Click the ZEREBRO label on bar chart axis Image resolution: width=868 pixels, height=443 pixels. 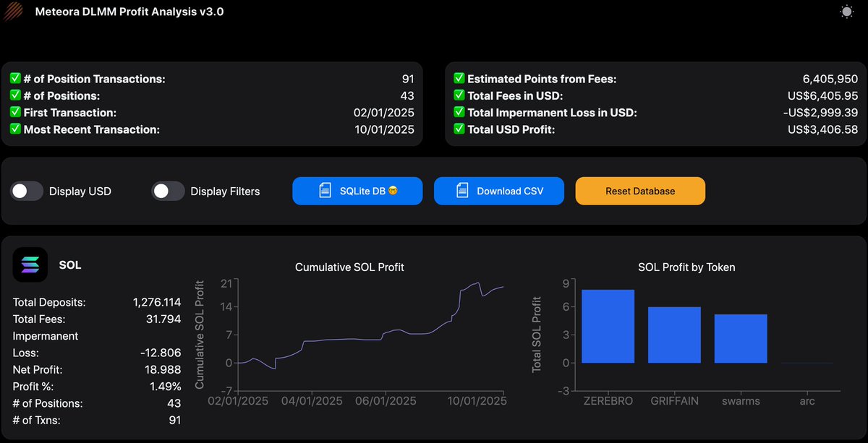pyautogui.click(x=608, y=400)
